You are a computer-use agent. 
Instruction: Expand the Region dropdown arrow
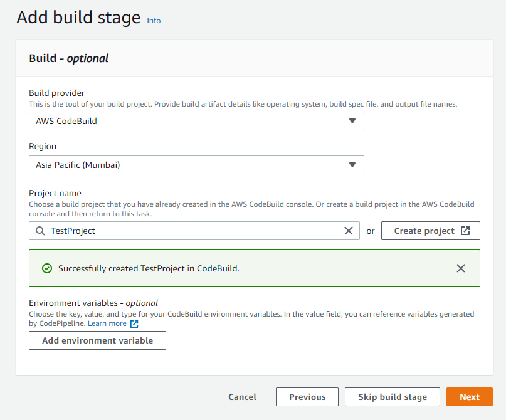coord(352,165)
